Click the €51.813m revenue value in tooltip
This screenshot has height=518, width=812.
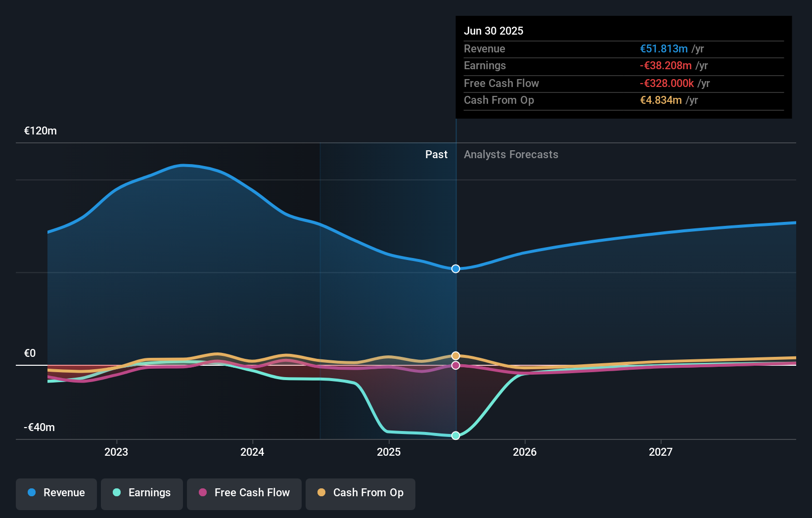pos(664,49)
